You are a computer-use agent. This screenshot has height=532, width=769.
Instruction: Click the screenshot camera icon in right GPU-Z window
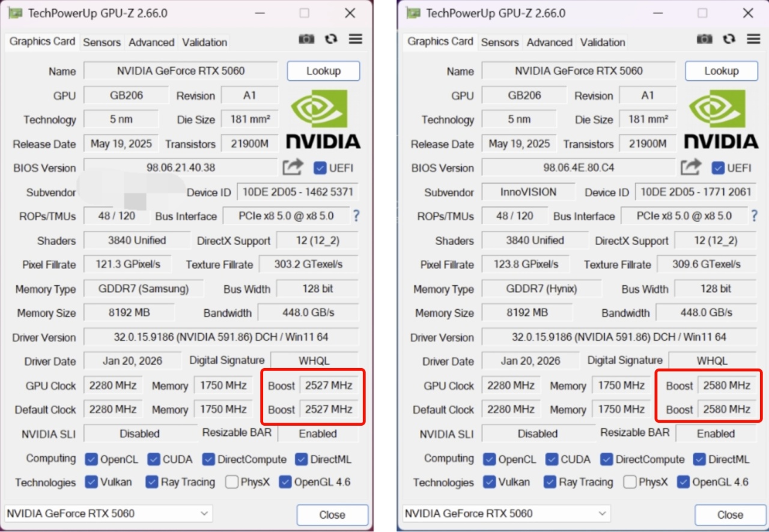705,39
